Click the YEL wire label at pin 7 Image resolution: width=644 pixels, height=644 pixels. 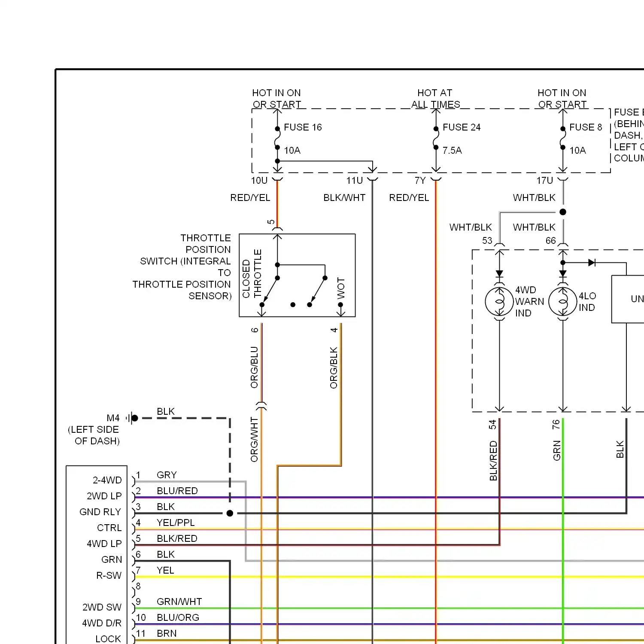[165, 570]
